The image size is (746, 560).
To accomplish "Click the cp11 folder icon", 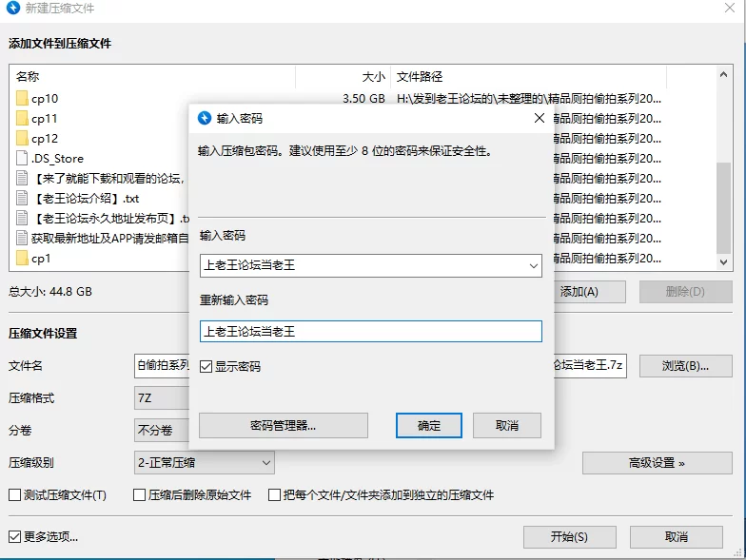I will tap(22, 118).
